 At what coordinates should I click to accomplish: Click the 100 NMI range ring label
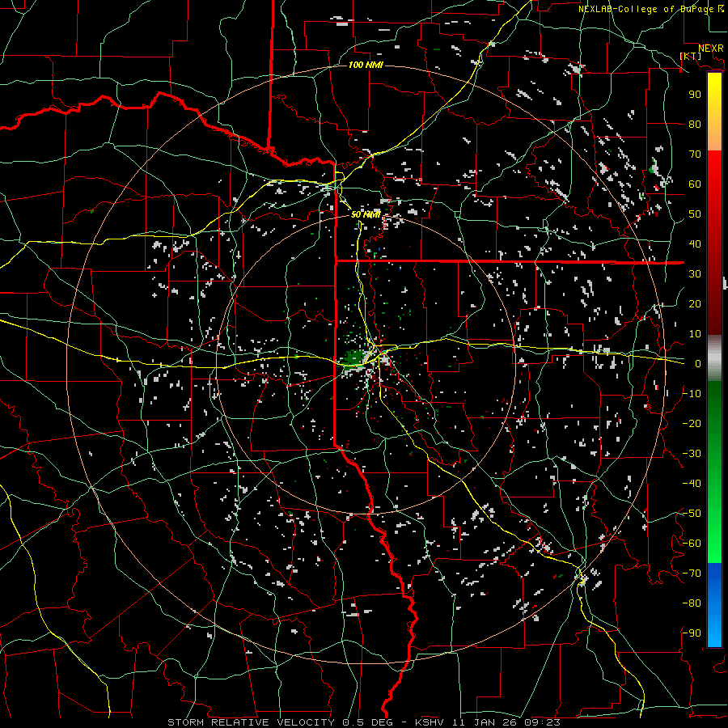(x=366, y=65)
